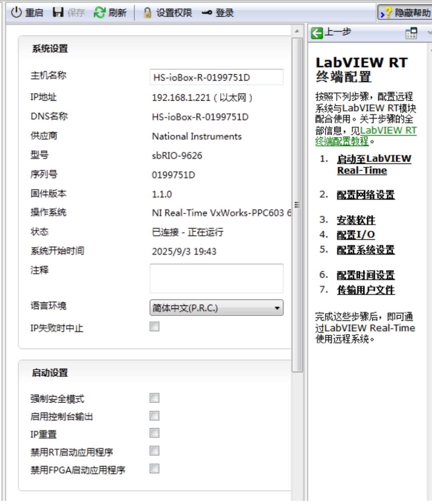Toggle the IP失败时中止 checkbox

click(154, 327)
